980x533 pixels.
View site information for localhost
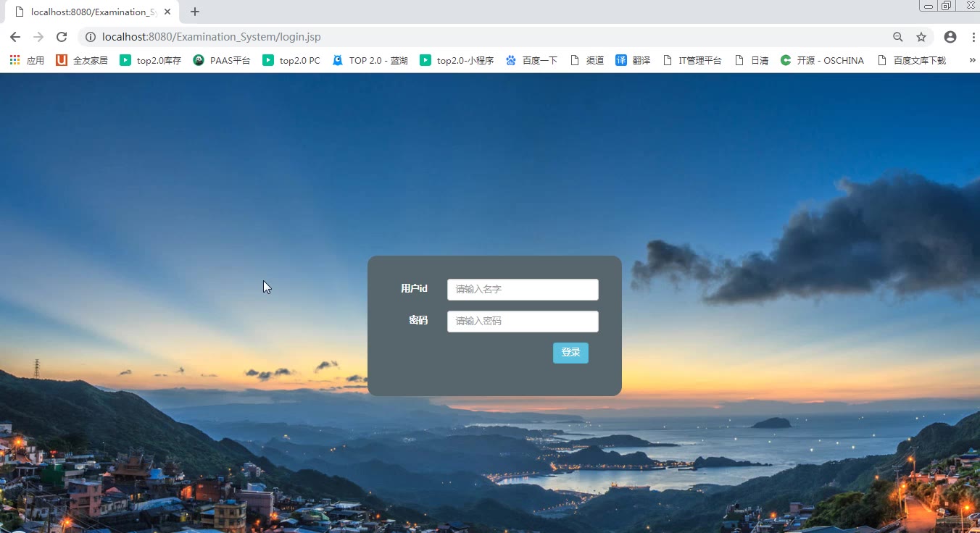(x=91, y=37)
